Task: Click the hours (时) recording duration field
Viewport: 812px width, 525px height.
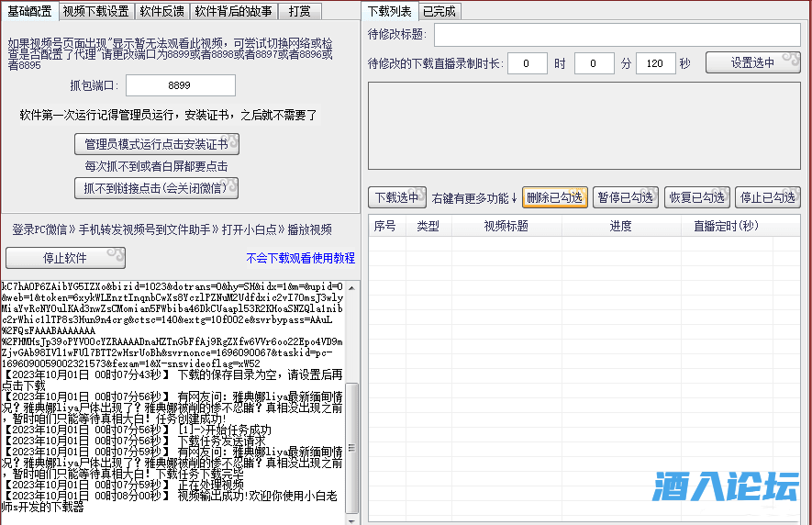Action: pos(527,64)
